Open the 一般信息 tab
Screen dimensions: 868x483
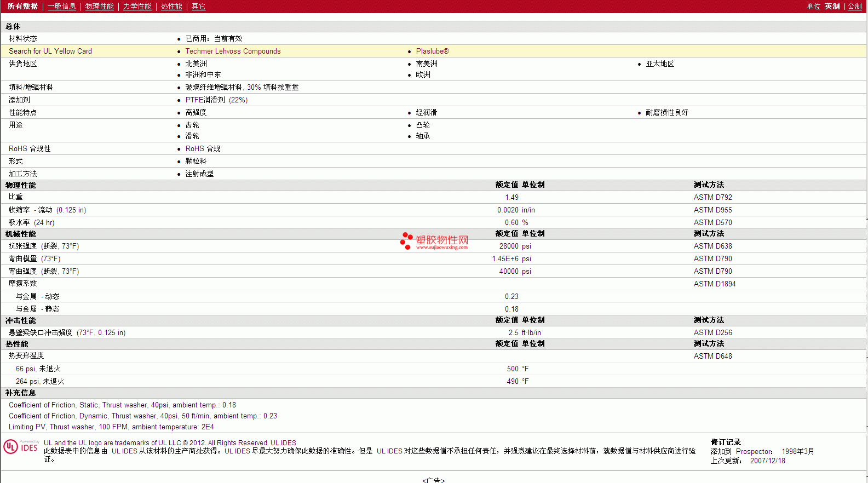[x=62, y=7]
